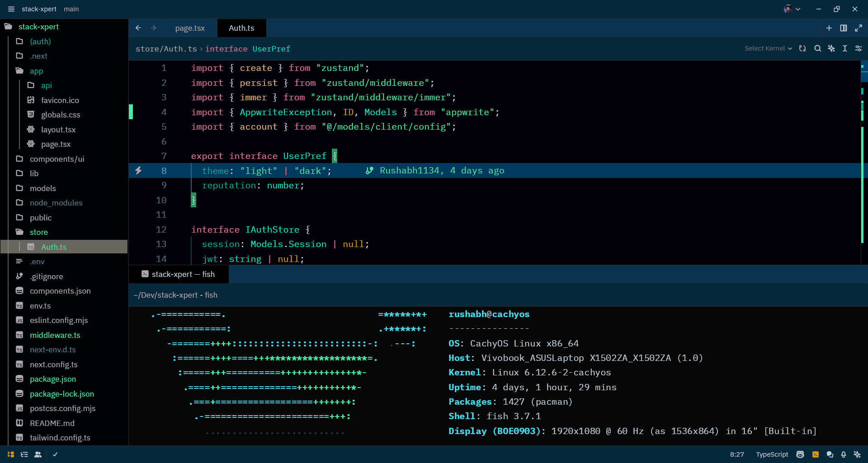The width and height of the screenshot is (868, 463).
Task: Show diagnostics checkmark in status bar
Action: point(55,454)
